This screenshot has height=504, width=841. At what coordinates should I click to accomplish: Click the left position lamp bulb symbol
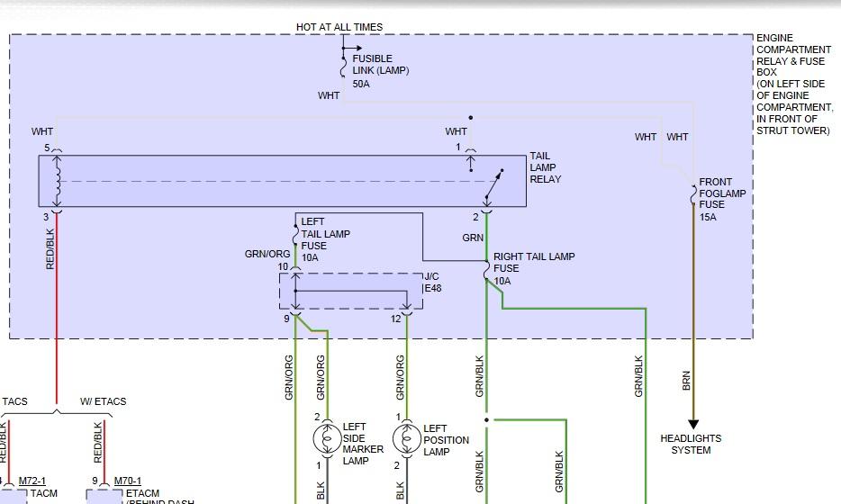pyautogui.click(x=407, y=439)
